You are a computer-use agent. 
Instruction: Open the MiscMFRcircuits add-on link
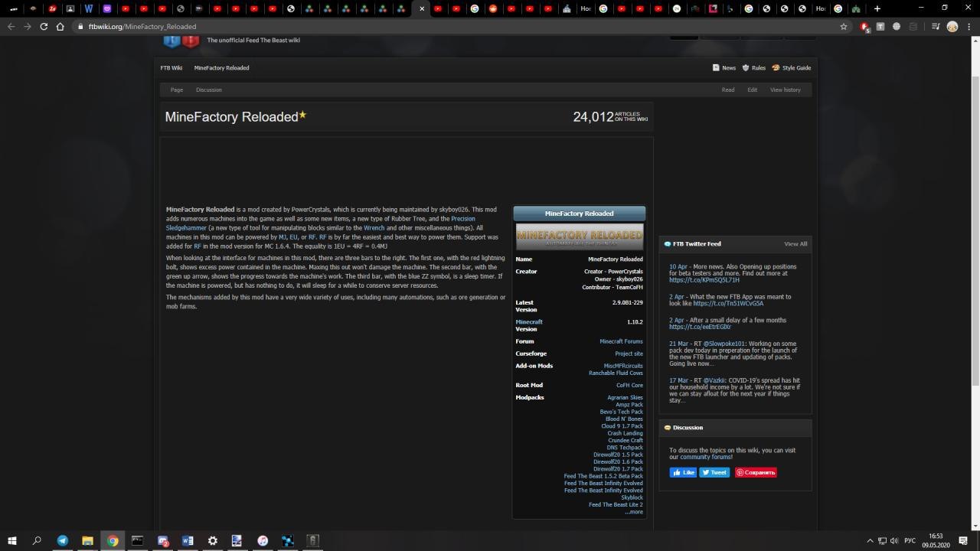tap(623, 366)
